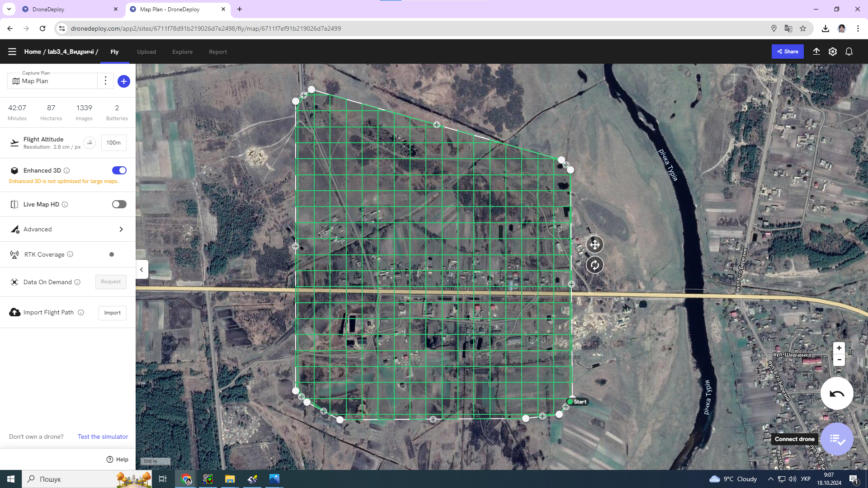Open the settings gear in header
Image resolution: width=868 pixels, height=488 pixels.
click(833, 52)
